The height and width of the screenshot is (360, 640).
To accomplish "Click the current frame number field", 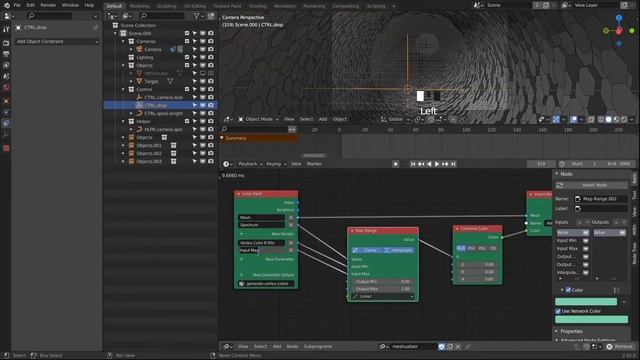I will (541, 164).
